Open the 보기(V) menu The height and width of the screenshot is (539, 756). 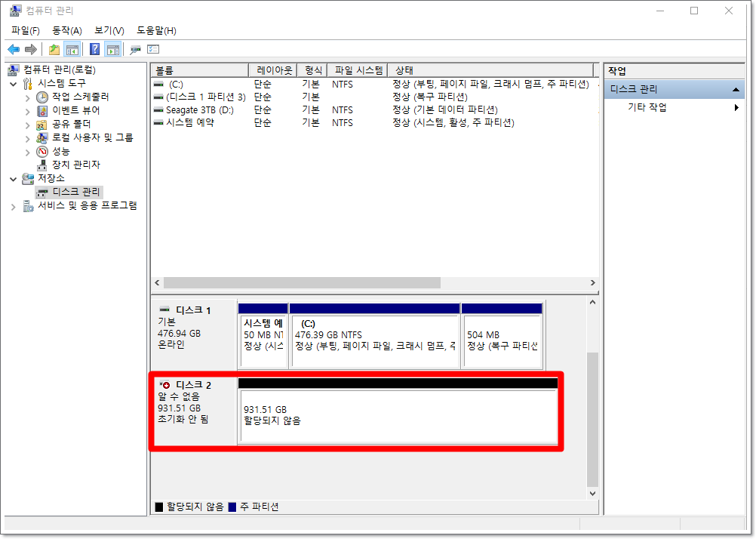109,30
